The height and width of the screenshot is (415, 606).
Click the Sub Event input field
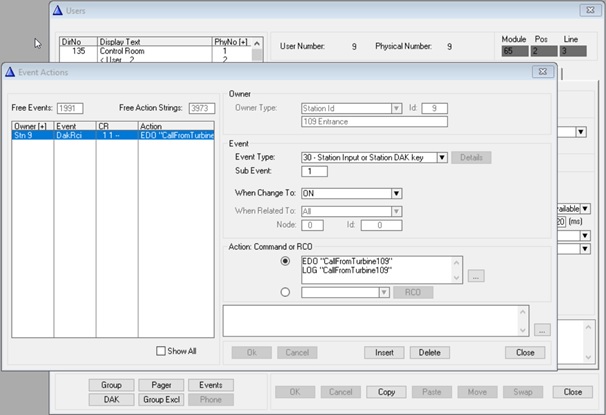pos(322,172)
